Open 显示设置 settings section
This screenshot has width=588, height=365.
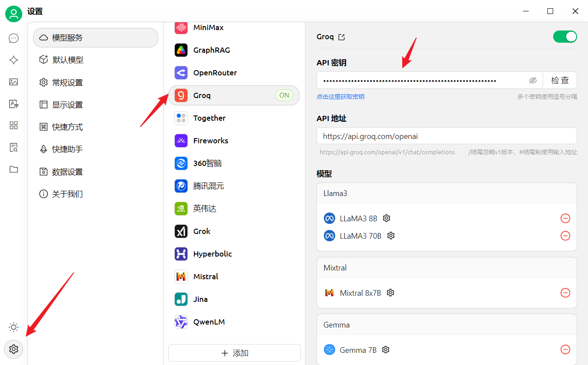point(95,105)
